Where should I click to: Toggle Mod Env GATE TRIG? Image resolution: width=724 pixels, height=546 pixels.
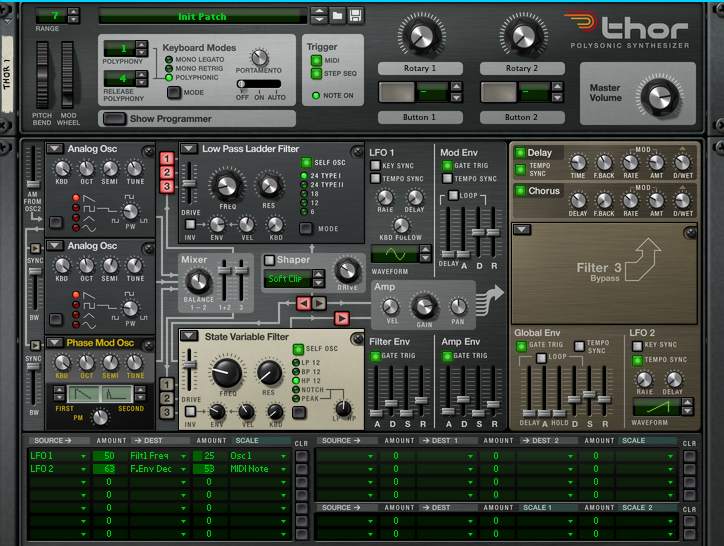447,165
